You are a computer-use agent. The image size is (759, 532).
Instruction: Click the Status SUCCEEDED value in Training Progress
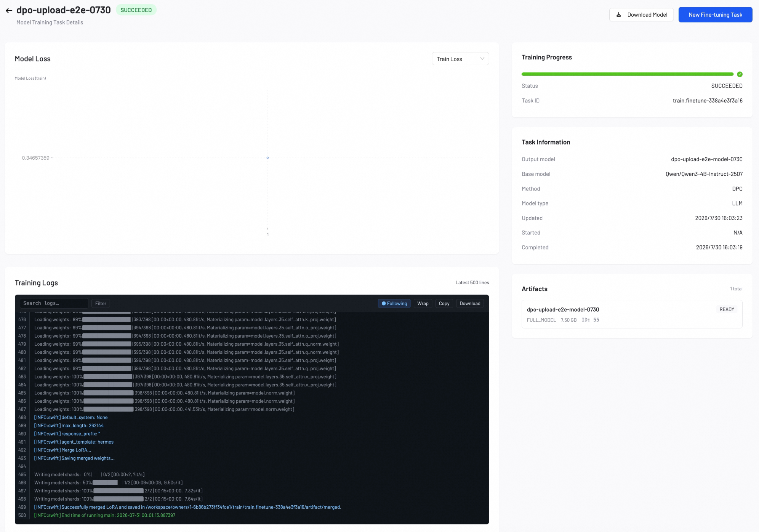click(727, 86)
